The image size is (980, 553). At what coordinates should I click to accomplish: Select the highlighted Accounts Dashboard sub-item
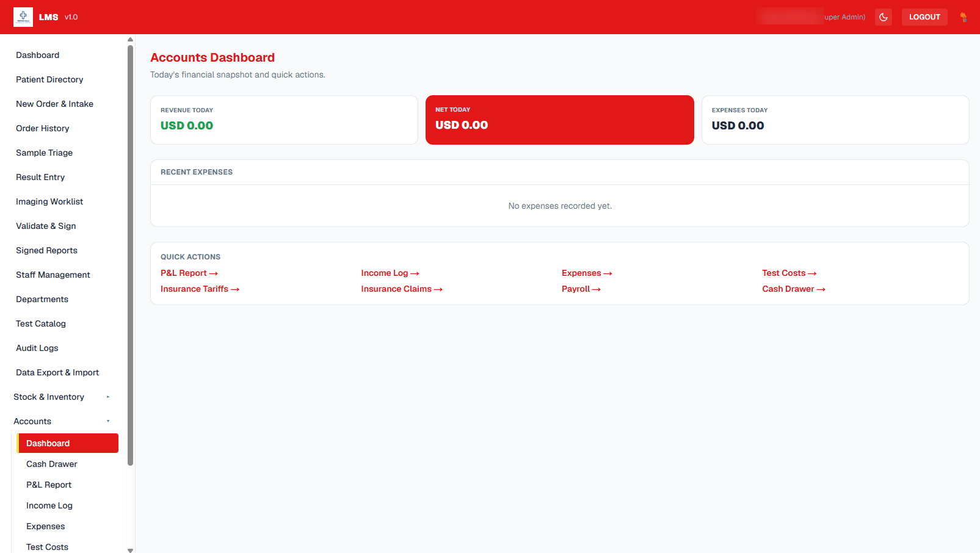(x=68, y=443)
